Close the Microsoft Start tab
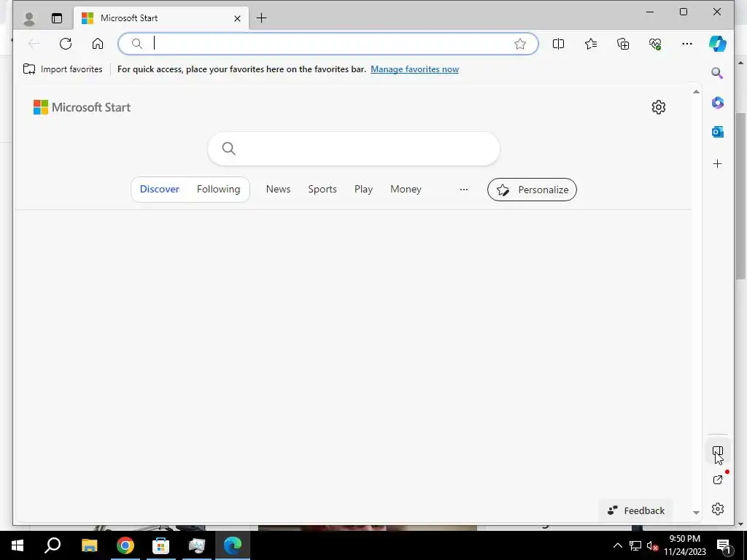Viewport: 747px width, 560px height. tap(237, 18)
